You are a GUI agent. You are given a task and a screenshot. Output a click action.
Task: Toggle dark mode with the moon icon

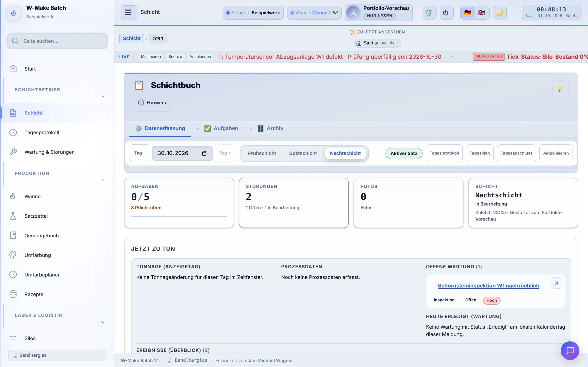[499, 13]
